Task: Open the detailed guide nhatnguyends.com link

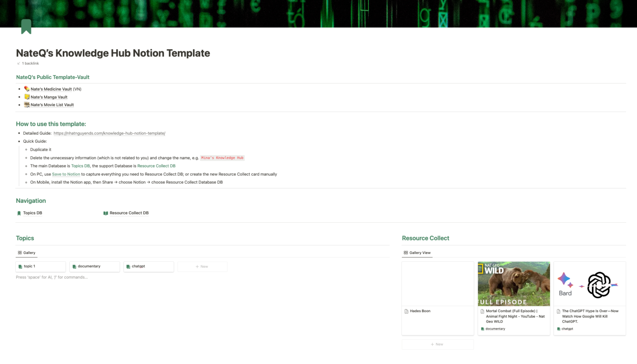Action: pos(109,133)
